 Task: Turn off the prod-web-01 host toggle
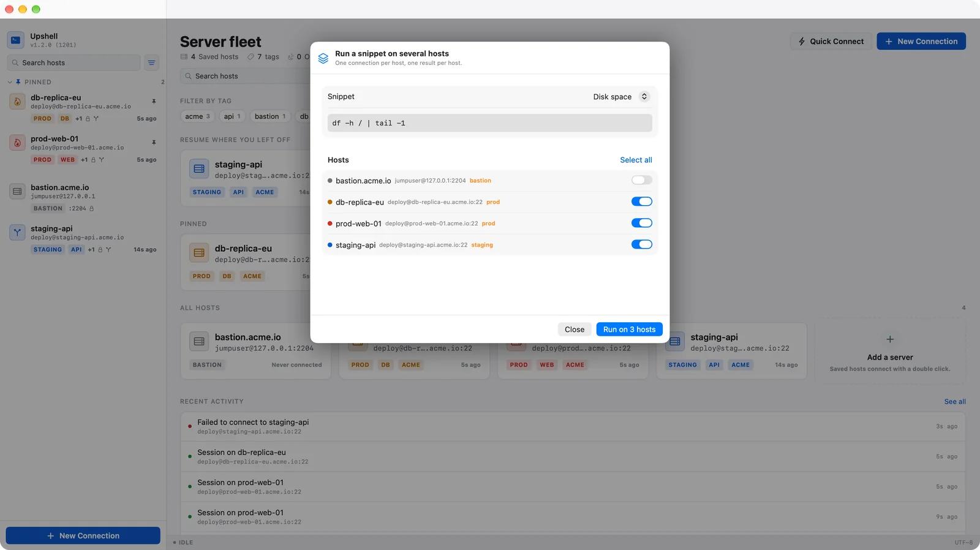(641, 223)
